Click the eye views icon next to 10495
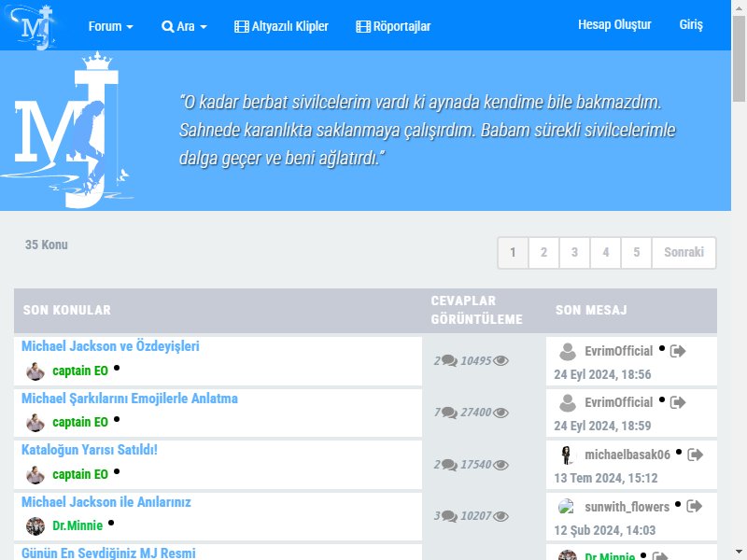The image size is (747, 560). tap(500, 361)
